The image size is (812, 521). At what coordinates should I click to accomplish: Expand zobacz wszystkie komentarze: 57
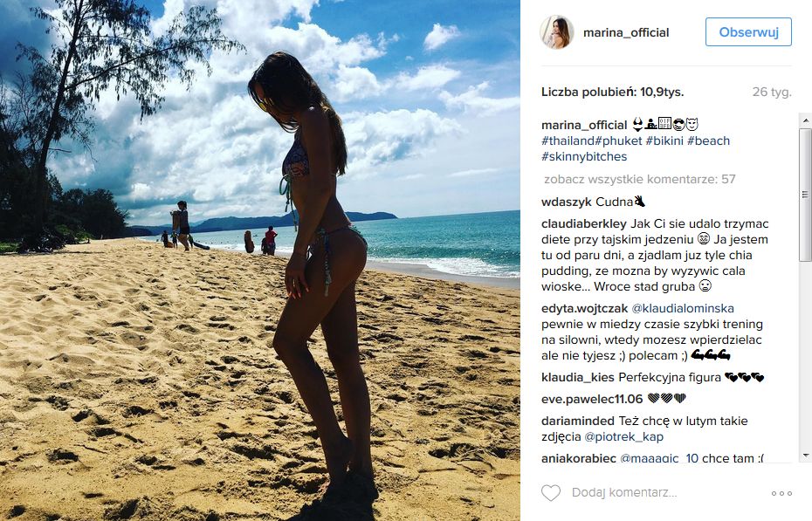coord(639,180)
